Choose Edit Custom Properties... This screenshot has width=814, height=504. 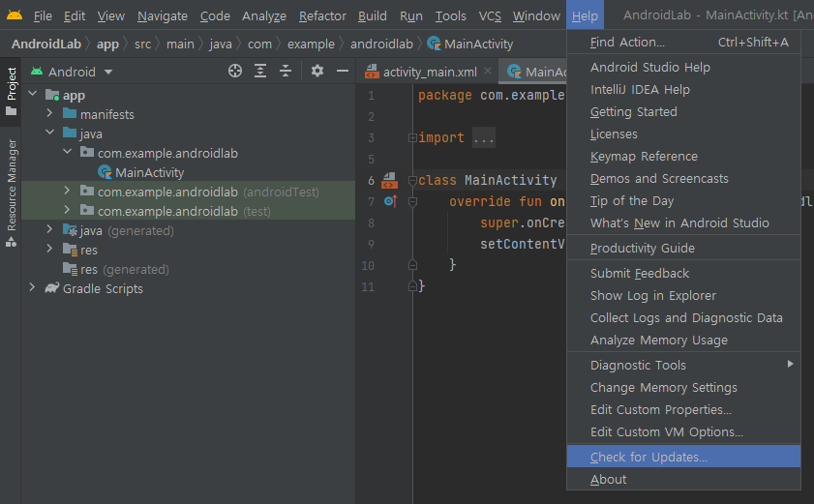(x=683, y=409)
